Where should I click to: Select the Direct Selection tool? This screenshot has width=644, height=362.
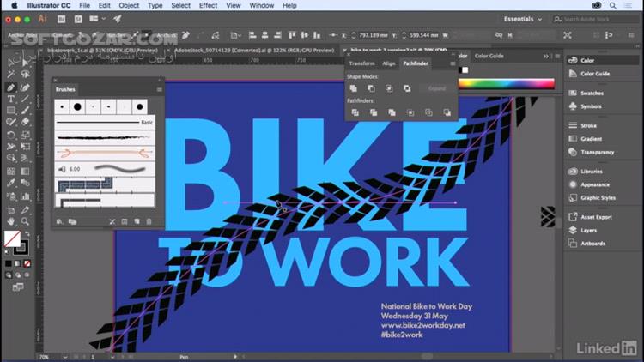point(25,63)
